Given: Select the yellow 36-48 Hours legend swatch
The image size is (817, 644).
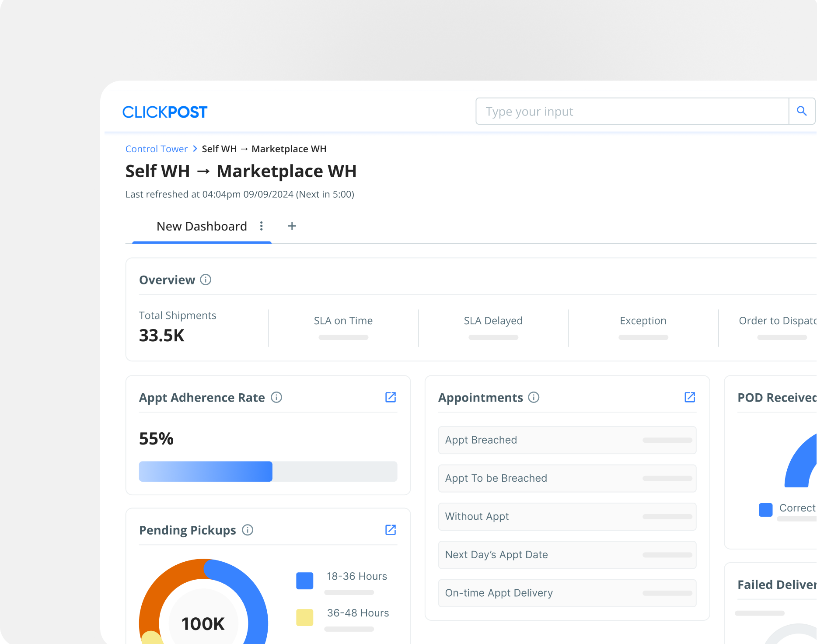Looking at the screenshot, I should [304, 618].
